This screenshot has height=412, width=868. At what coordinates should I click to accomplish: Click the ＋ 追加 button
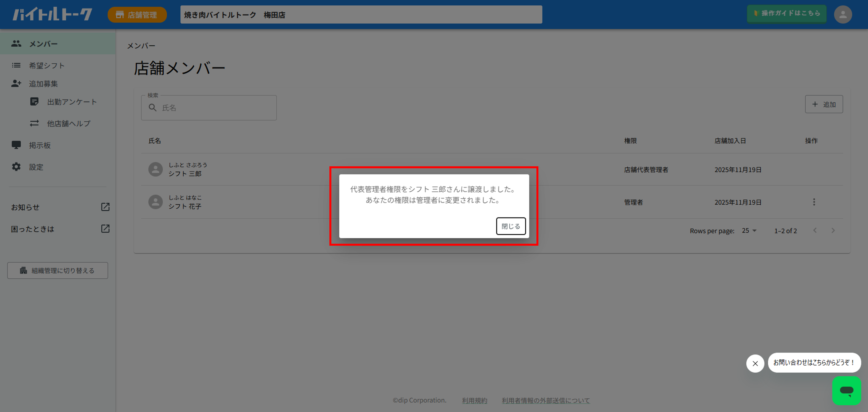[824, 104]
